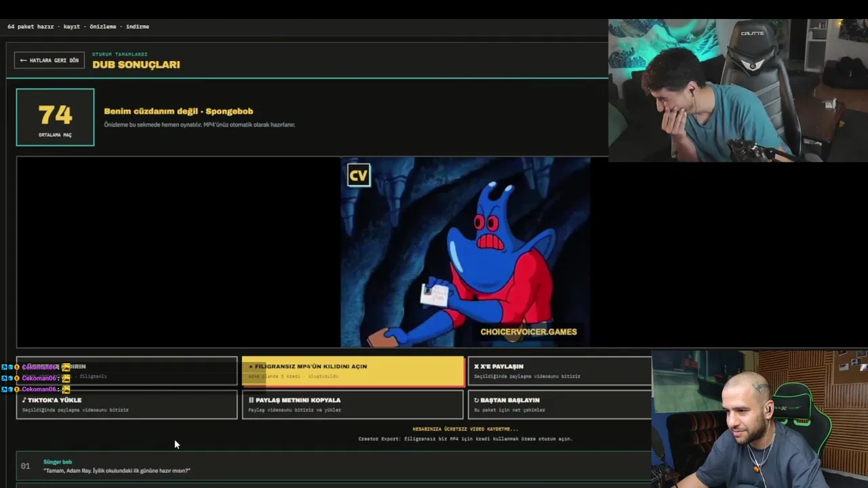Click the "64 paket hazır" status line
868x488 pixels.
point(78,26)
